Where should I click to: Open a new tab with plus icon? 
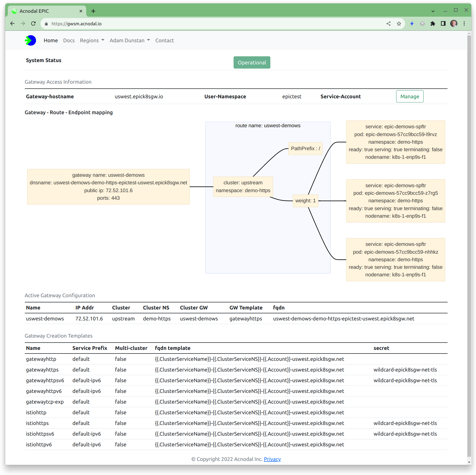pyautogui.click(x=93, y=11)
